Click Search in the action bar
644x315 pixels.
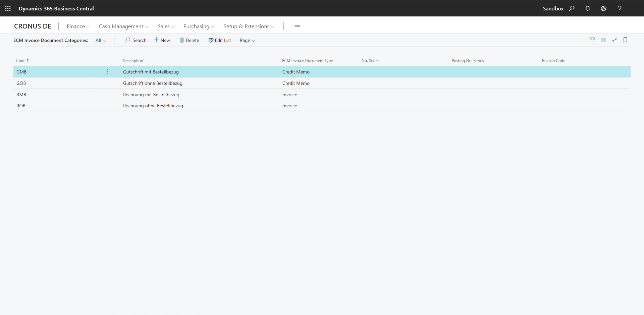pyautogui.click(x=136, y=40)
